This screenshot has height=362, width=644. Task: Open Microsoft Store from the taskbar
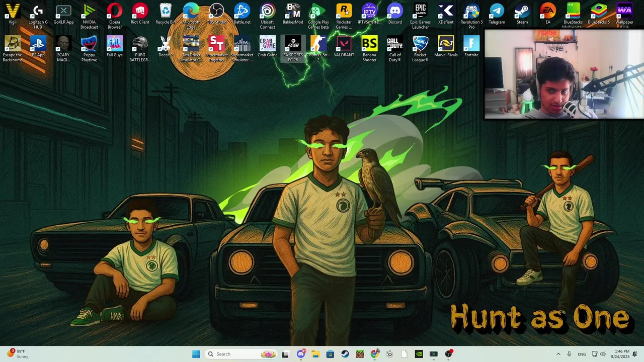330,354
